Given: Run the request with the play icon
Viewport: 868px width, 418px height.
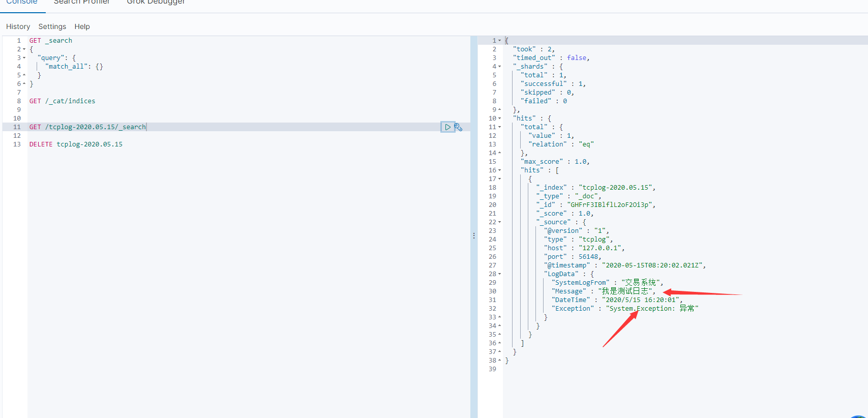Looking at the screenshot, I should tap(447, 127).
